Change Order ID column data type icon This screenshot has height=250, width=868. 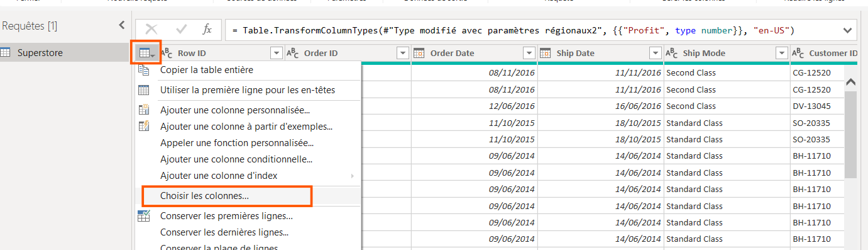click(x=292, y=54)
